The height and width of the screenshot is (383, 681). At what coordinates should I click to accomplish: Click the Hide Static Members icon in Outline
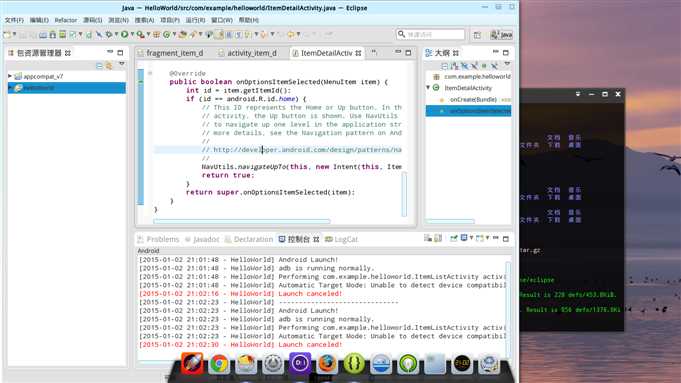click(474, 66)
